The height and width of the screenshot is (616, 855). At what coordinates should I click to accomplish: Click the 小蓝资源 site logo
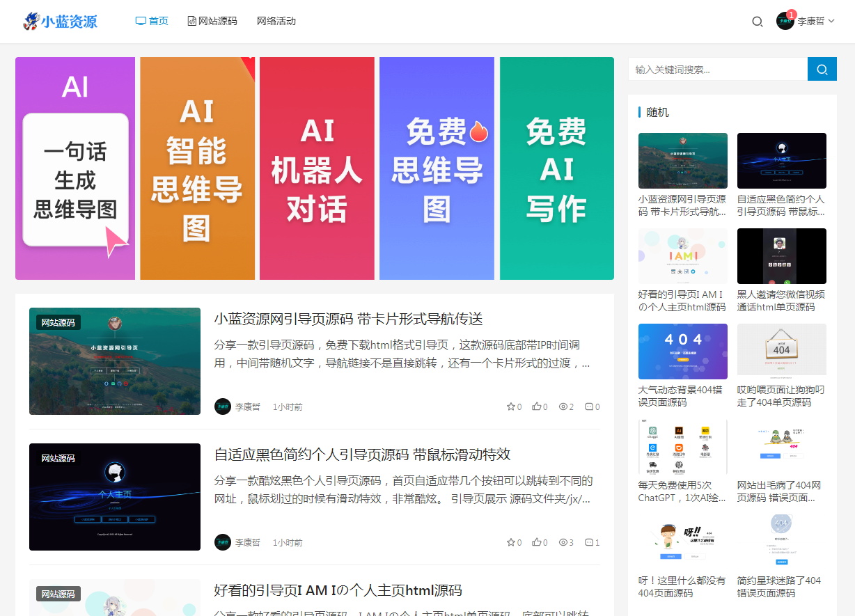60,21
